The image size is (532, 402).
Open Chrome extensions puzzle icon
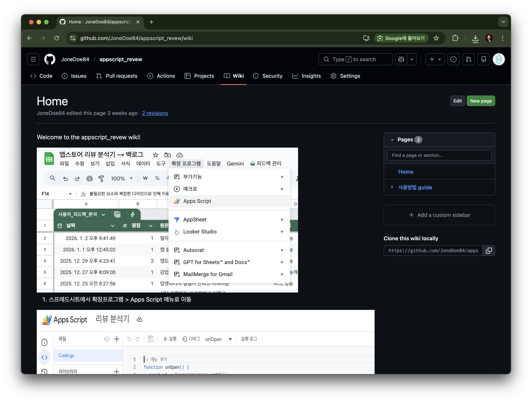pos(455,38)
